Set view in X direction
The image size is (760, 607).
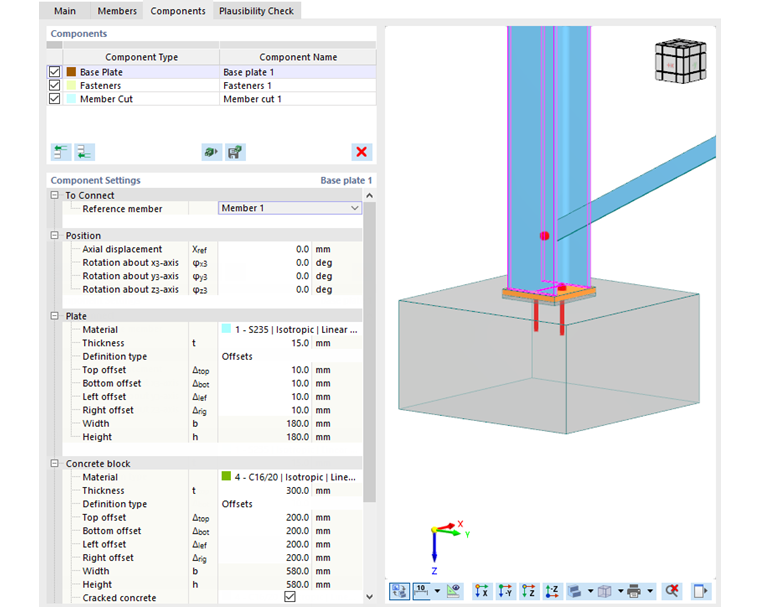(481, 591)
